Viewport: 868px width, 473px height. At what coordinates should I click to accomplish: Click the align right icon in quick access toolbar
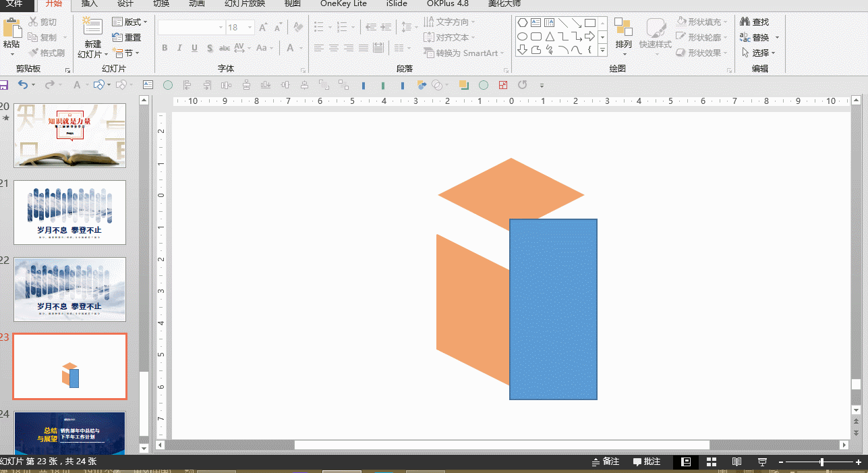pyautogui.click(x=207, y=85)
